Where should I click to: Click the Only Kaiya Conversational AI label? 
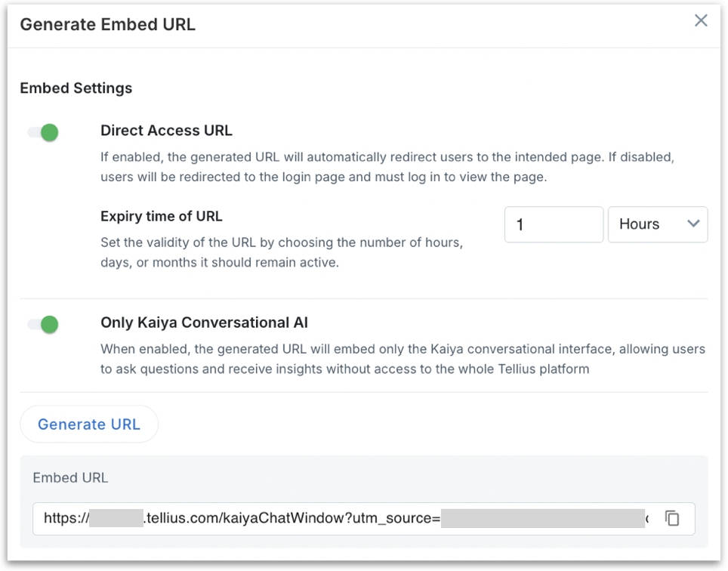tap(204, 323)
